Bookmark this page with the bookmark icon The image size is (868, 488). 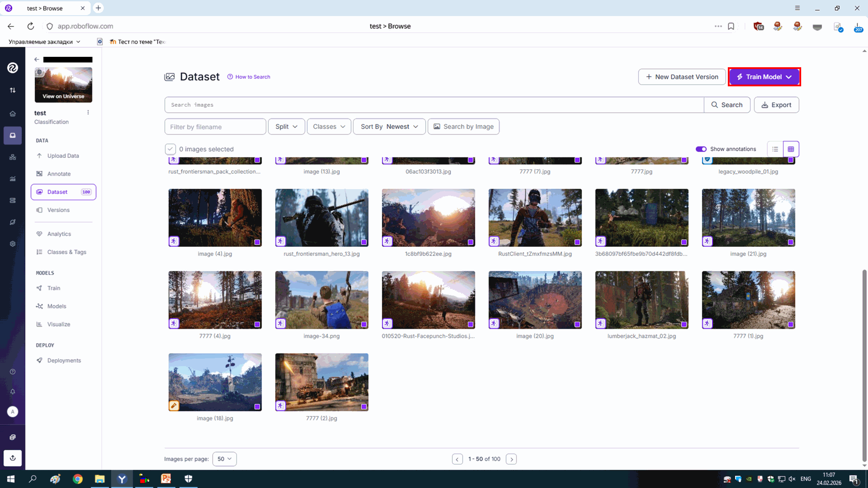coord(731,26)
